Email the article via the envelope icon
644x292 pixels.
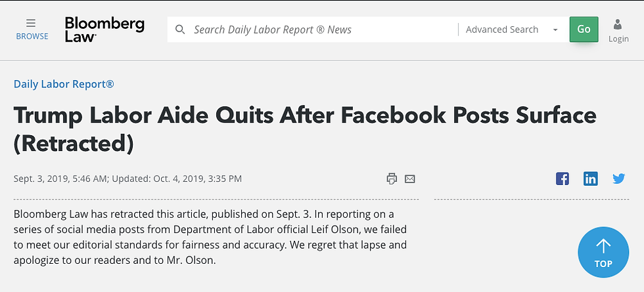point(410,178)
